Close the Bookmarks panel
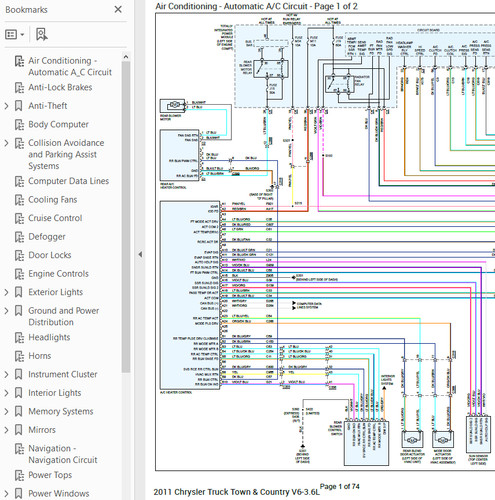495x500 pixels. pyautogui.click(x=118, y=10)
